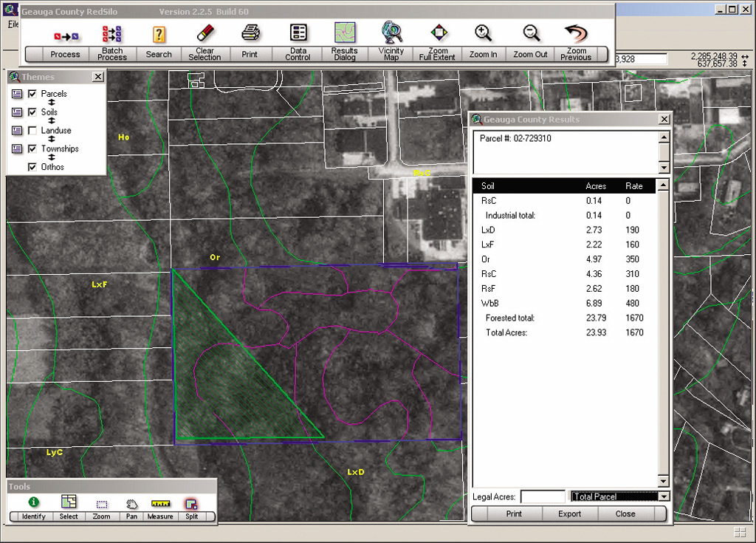Open the Landuse theme legend icon
The width and height of the screenshot is (756, 543).
17,130
